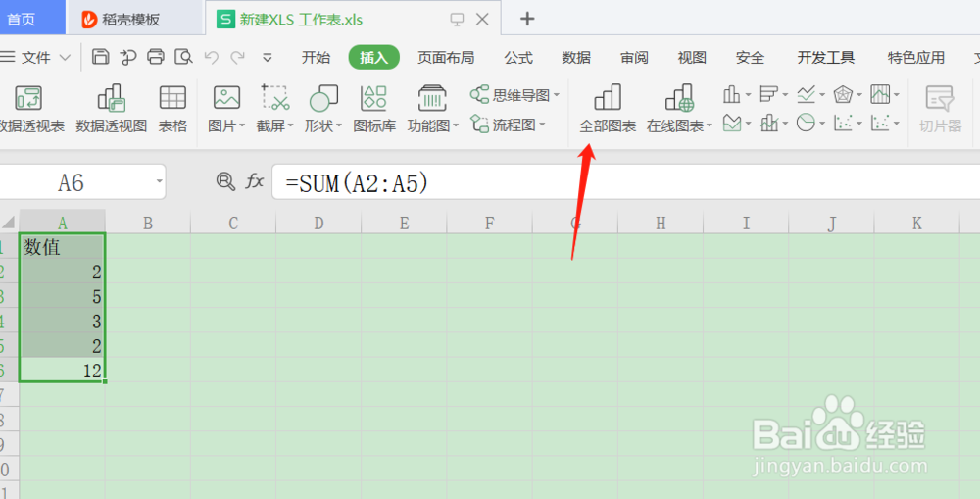Click the select-all corner of the grid

[8, 223]
